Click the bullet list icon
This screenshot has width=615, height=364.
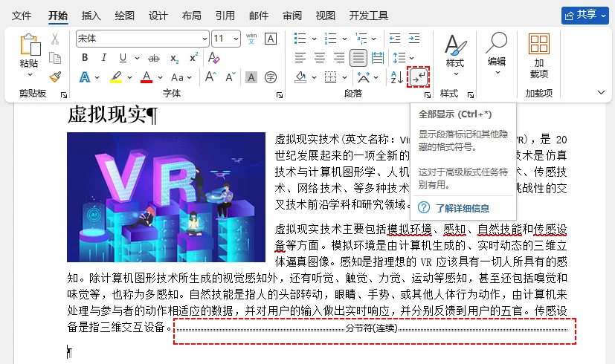(300, 39)
